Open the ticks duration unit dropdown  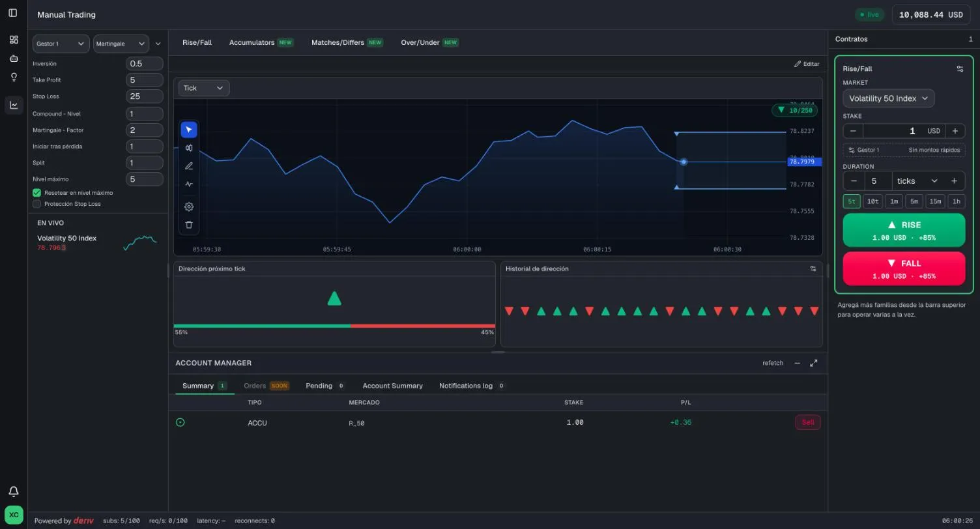917,181
